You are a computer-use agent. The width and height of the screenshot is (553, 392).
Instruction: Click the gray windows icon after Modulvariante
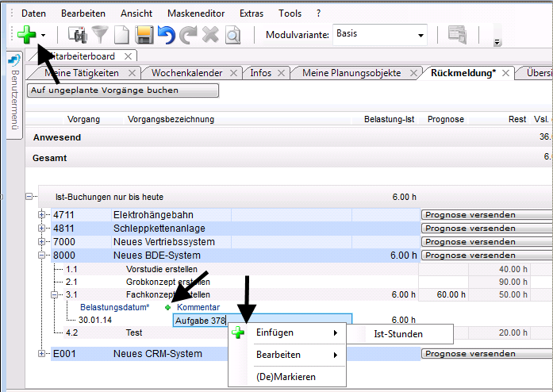tap(458, 35)
